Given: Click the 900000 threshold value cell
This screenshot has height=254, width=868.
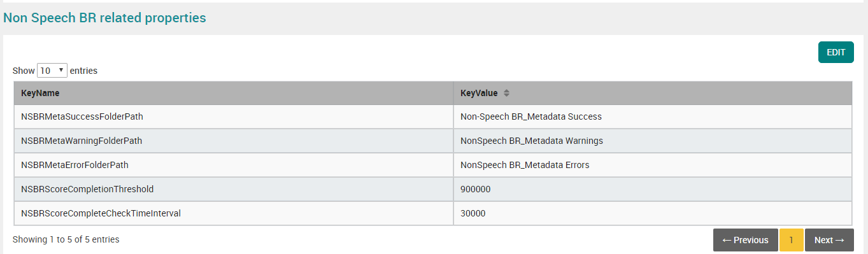Looking at the screenshot, I should coord(653,189).
